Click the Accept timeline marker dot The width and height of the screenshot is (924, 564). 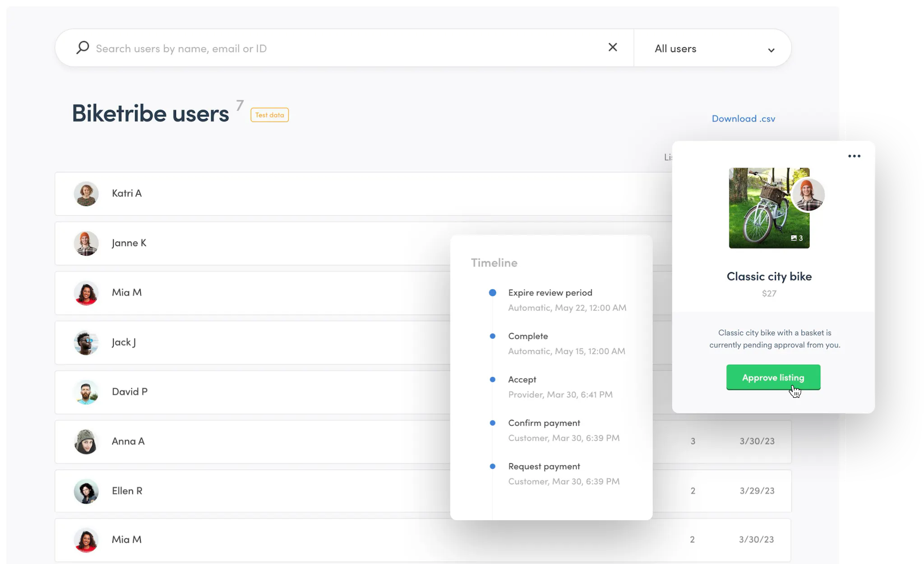492,379
